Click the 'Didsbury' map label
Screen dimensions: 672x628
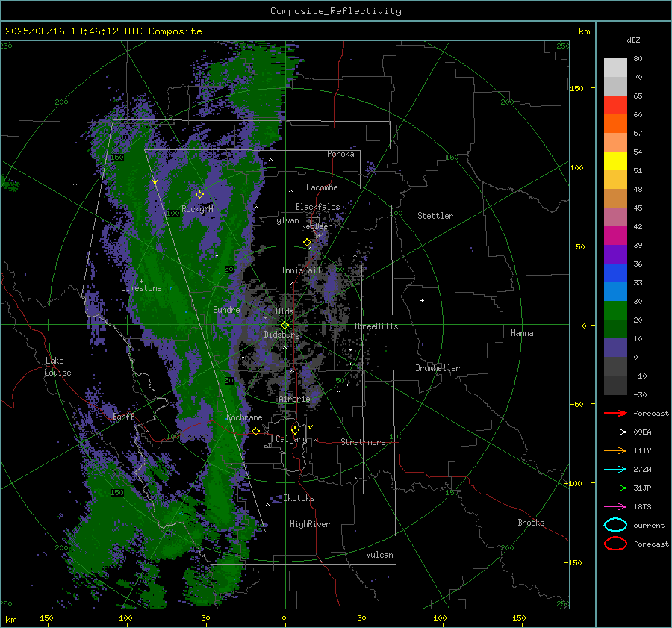pos(281,335)
